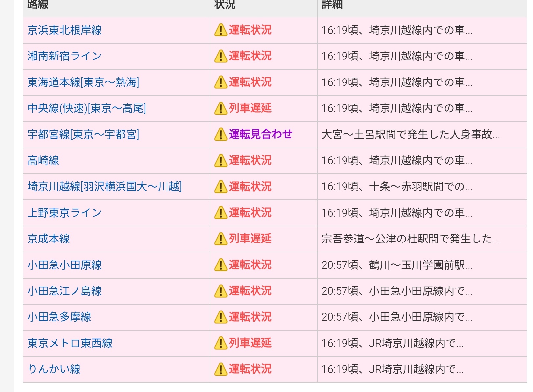
Task: Click detail text about 大宮～土呂駅間 accident
Action: (x=411, y=134)
